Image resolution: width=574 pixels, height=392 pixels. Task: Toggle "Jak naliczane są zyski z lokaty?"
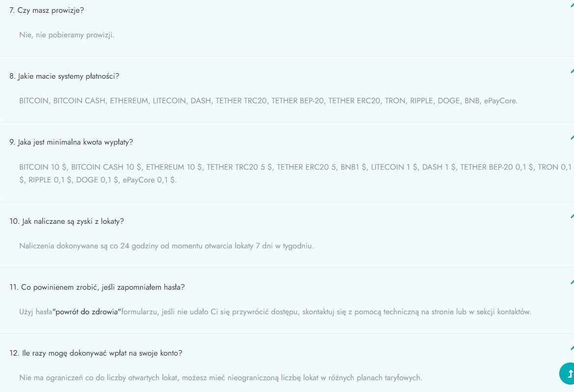66,221
